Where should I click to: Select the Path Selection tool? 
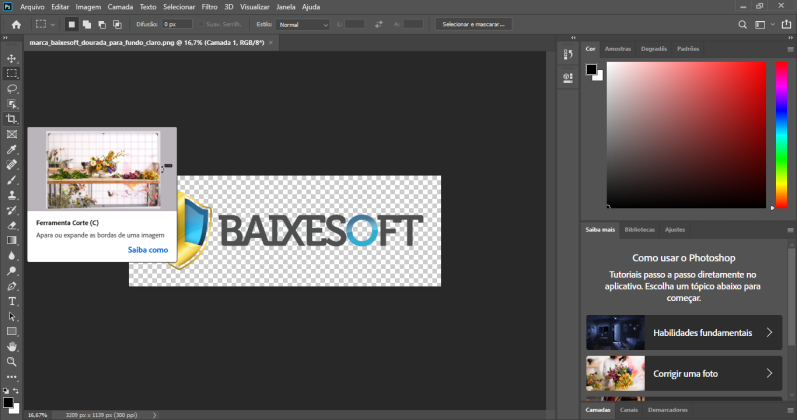tap(11, 316)
